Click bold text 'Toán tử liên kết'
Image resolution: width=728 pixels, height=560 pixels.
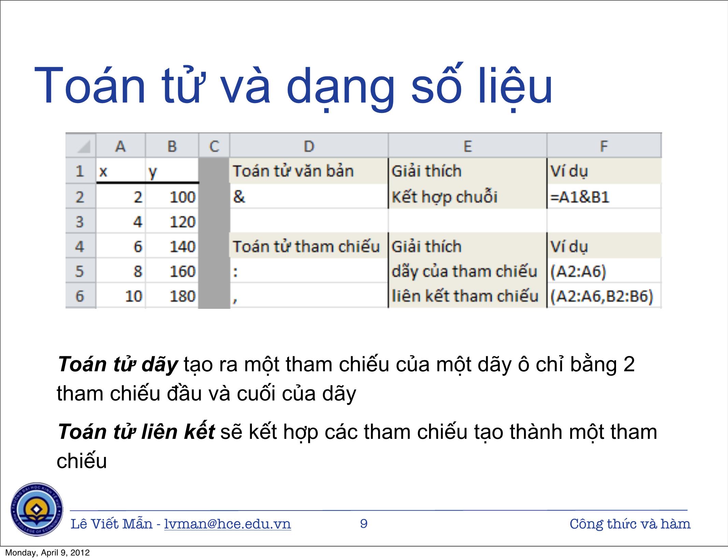(x=136, y=432)
